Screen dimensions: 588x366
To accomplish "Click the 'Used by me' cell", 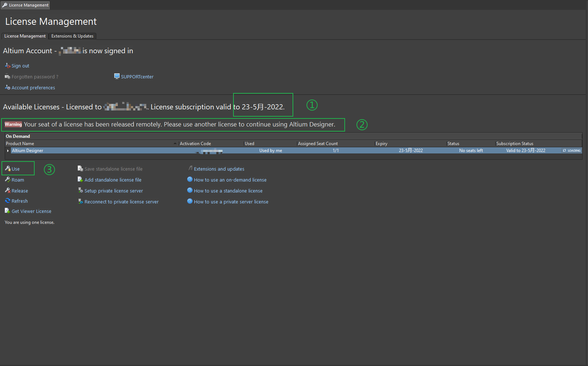I will pyautogui.click(x=271, y=151).
